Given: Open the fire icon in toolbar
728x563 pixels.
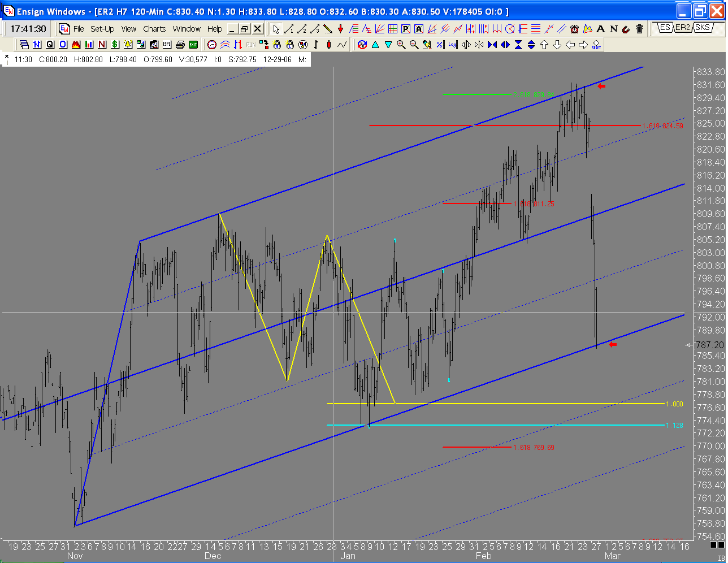Looking at the screenshot, I should click(x=76, y=45).
